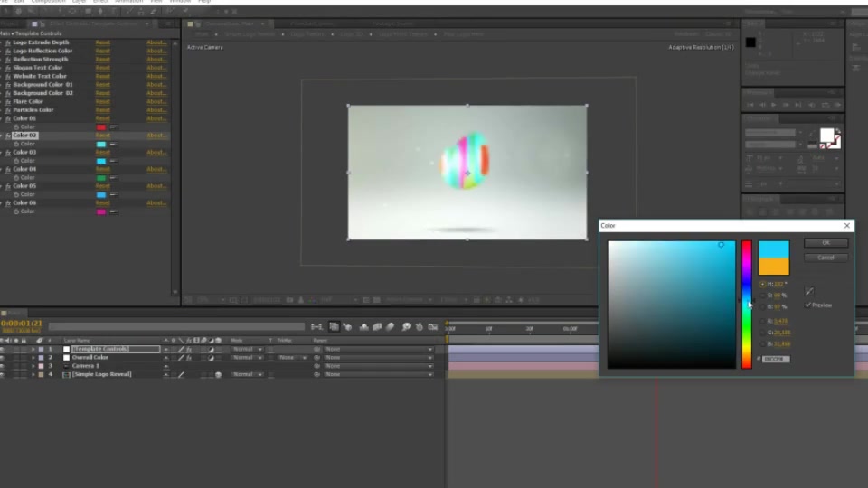Open the Composition menu
868x488 pixels.
click(x=49, y=2)
